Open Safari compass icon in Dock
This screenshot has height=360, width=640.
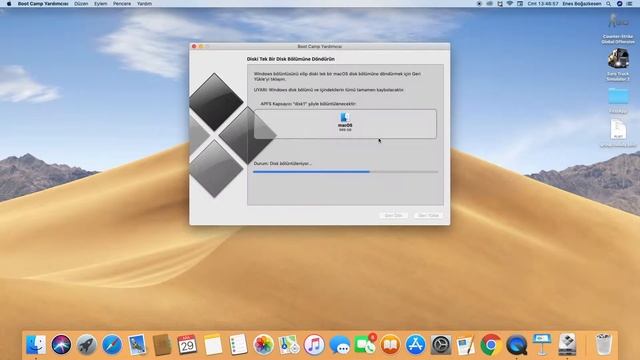click(112, 344)
